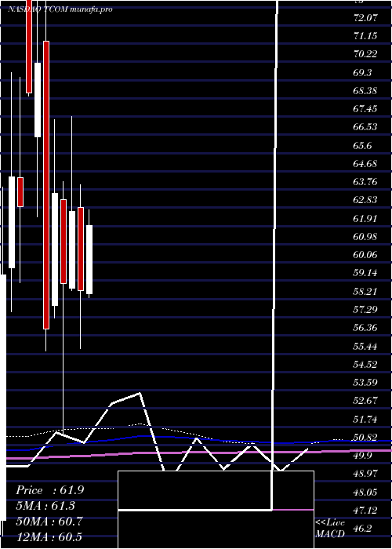
Task: Select the 59.14 price axis label
Action: point(365,273)
